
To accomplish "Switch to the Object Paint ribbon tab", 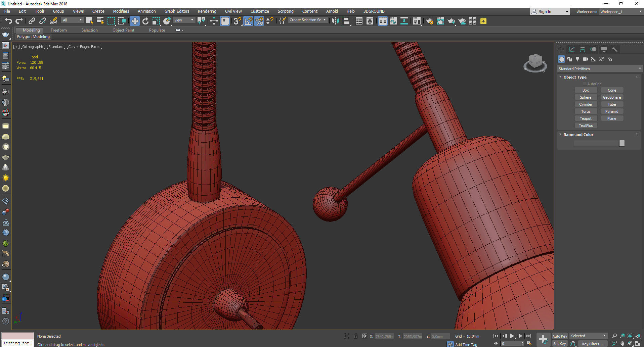I will pyautogui.click(x=123, y=30).
